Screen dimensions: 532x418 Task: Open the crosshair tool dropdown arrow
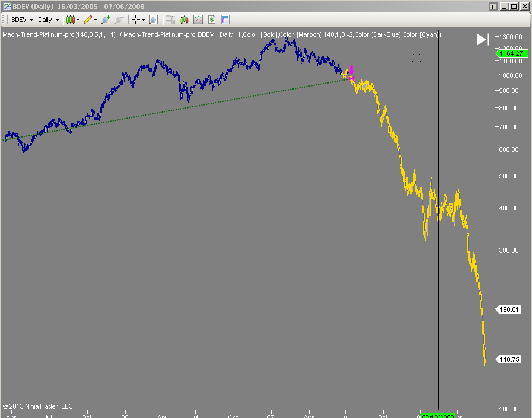tap(142, 20)
